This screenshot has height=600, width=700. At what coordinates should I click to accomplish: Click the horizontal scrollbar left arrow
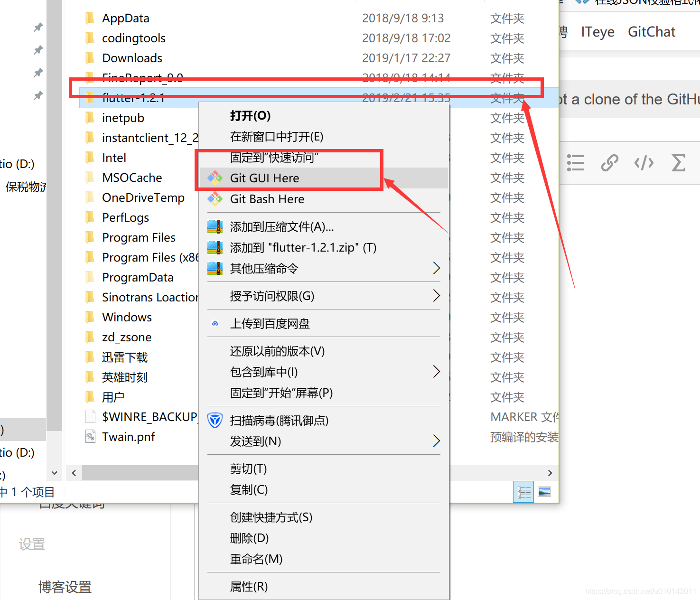pyautogui.click(x=74, y=473)
